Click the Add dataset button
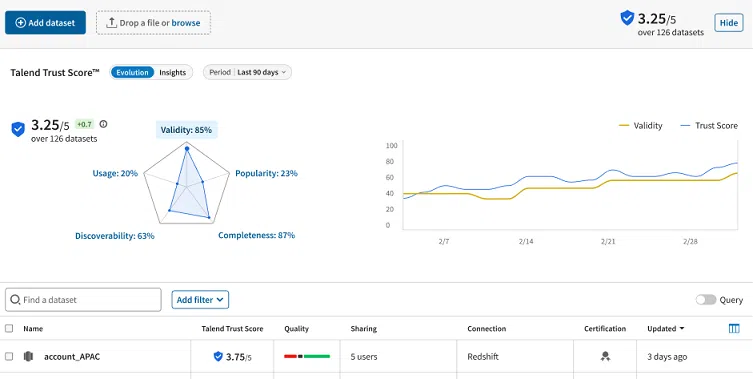Screen dimensions: 753x379 pos(46,23)
